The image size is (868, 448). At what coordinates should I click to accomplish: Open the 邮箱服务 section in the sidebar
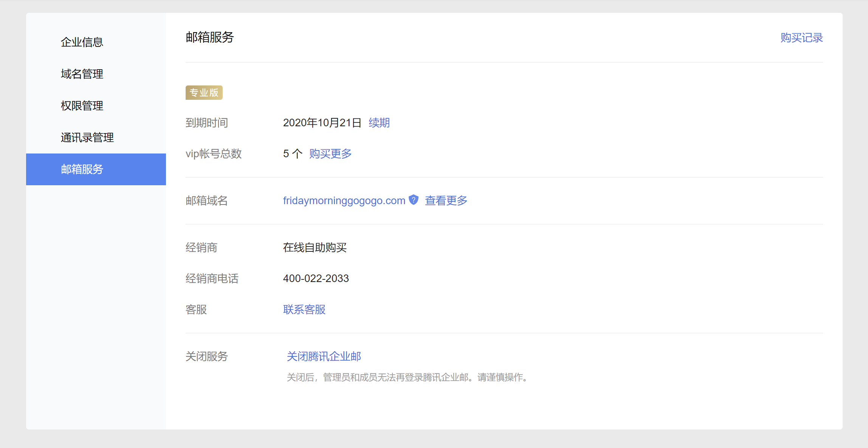coord(82,169)
